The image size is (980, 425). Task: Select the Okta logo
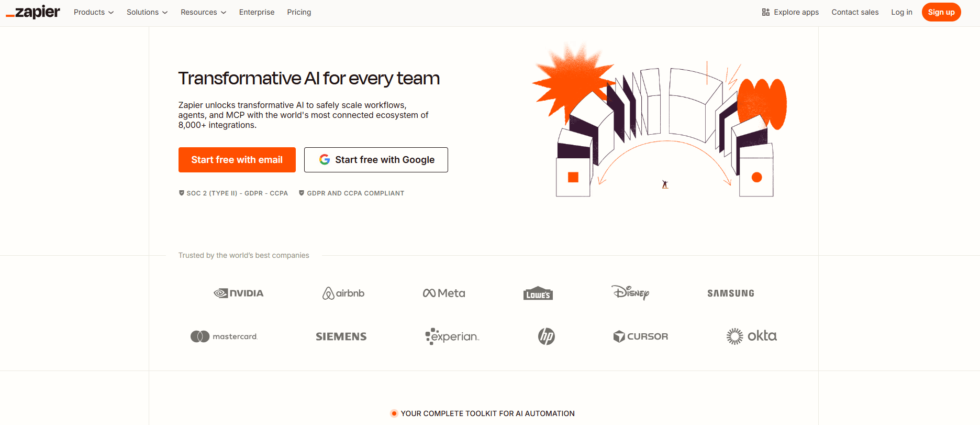coord(751,336)
